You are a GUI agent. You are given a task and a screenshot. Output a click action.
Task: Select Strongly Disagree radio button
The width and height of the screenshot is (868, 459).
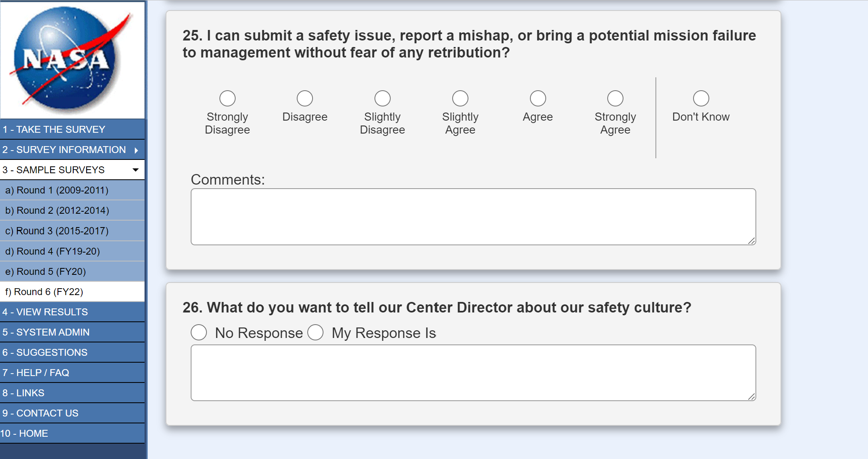[227, 98]
